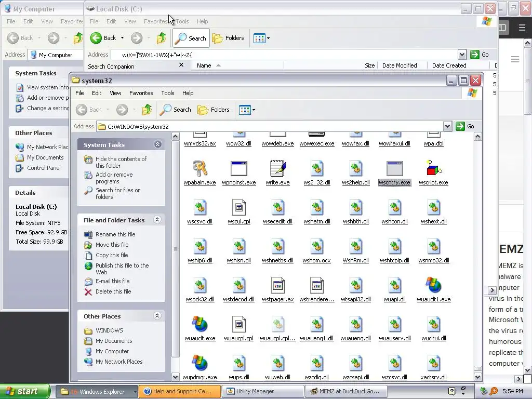
Task: Collapse the System Tasks panel in system32
Action: point(158,144)
